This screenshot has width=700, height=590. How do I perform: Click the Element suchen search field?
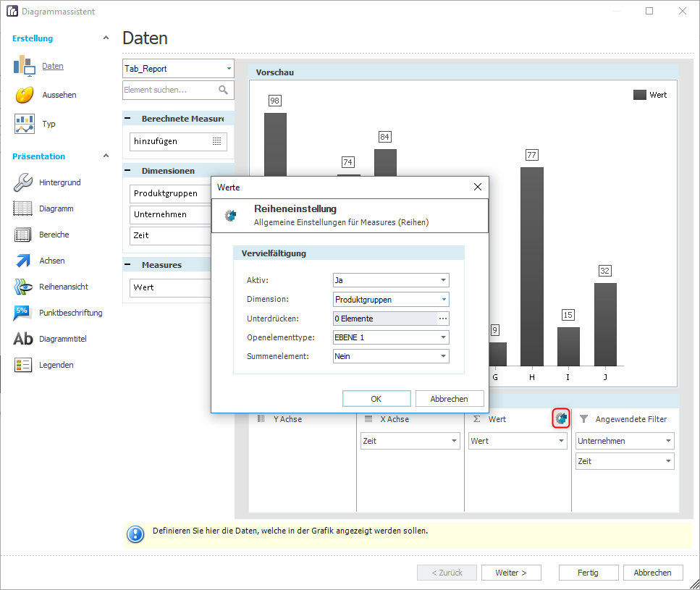point(171,90)
